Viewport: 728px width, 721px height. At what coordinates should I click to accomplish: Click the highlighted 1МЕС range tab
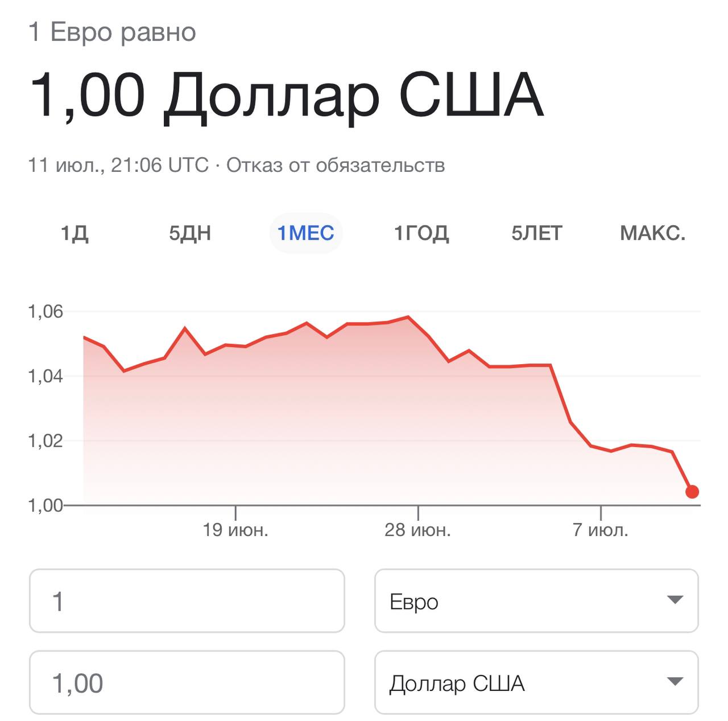[x=305, y=233]
